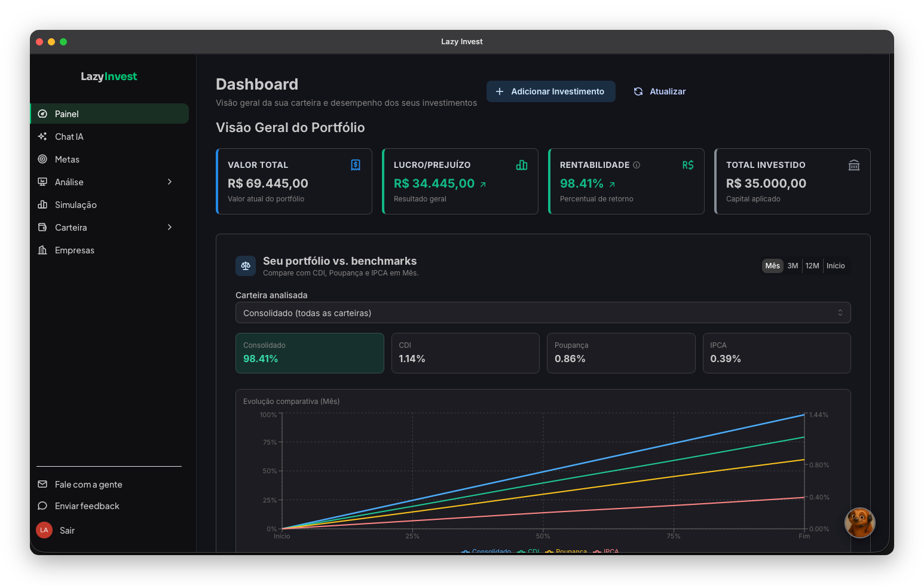Click the Simulação bar chart icon
Viewport: 924px width, 585px height.
(42, 204)
